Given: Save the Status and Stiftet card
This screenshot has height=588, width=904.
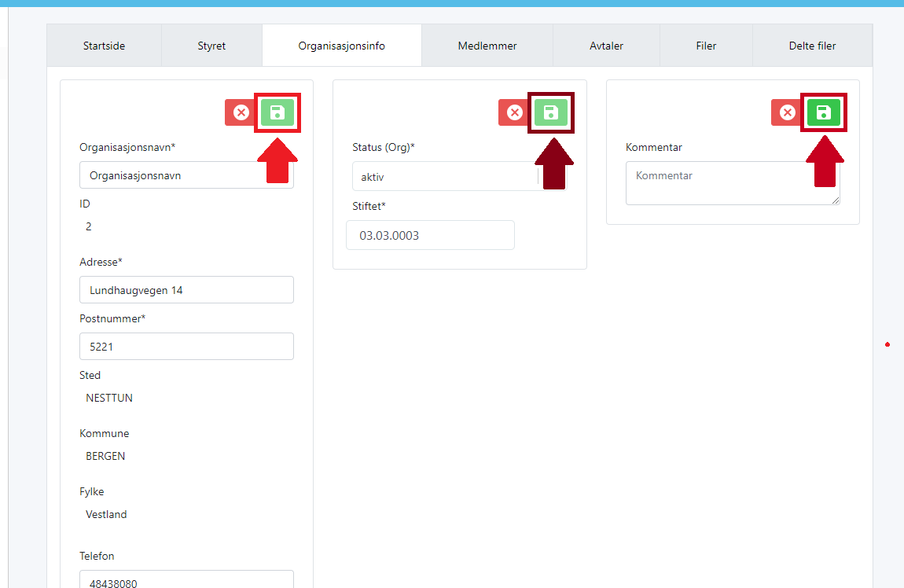Looking at the screenshot, I should point(551,113).
